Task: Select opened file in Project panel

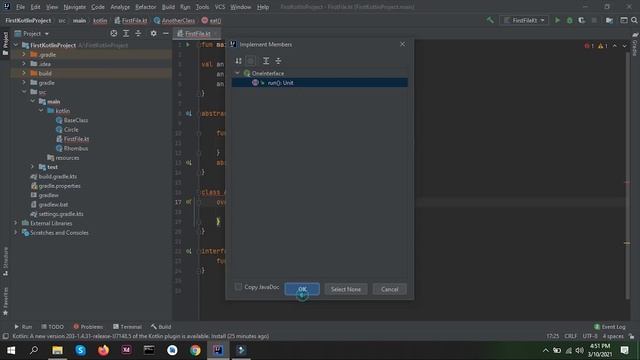Action: pos(113,33)
